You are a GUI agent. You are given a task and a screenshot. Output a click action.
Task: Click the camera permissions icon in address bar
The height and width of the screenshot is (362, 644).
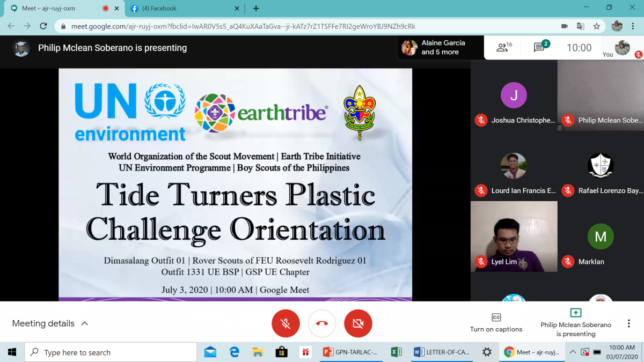[565, 25]
